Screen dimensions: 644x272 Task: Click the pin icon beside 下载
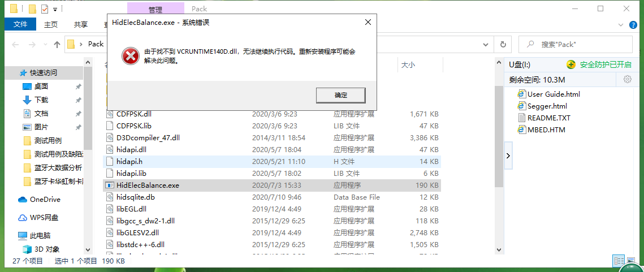click(78, 100)
